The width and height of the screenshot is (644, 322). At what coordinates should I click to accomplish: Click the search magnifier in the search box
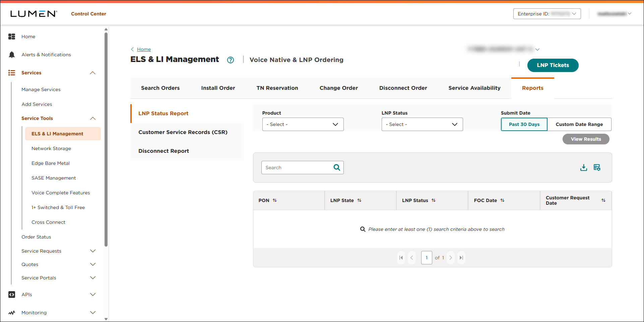pos(336,167)
